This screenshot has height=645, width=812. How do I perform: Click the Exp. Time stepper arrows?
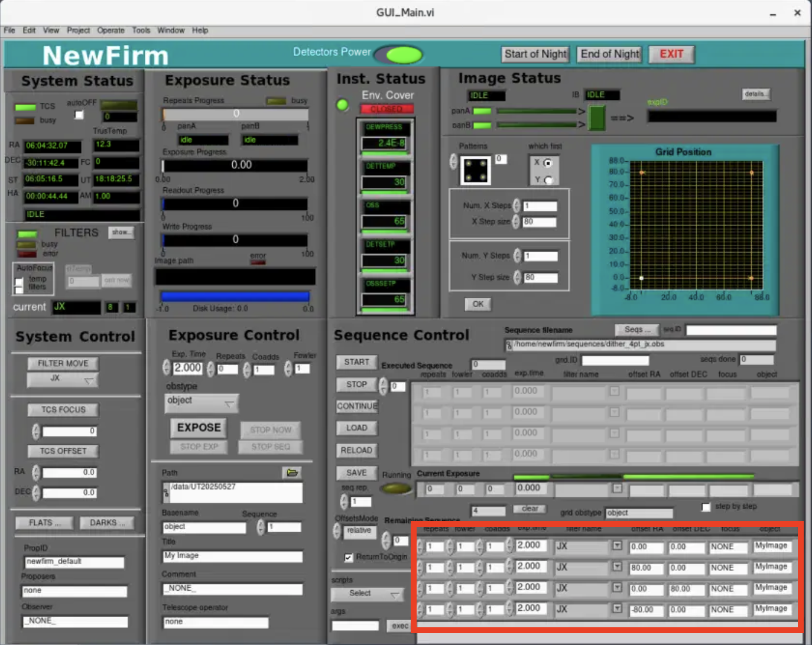tap(167, 368)
